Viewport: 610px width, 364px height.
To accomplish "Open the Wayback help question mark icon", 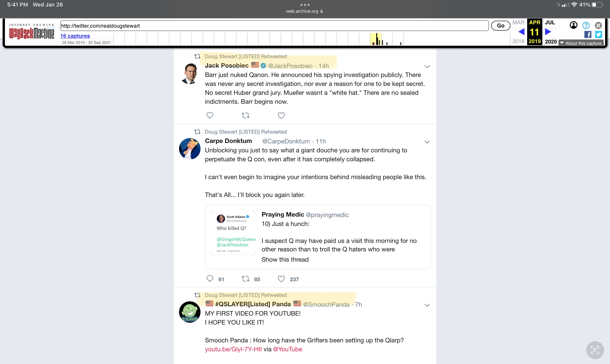I will coord(586,25).
